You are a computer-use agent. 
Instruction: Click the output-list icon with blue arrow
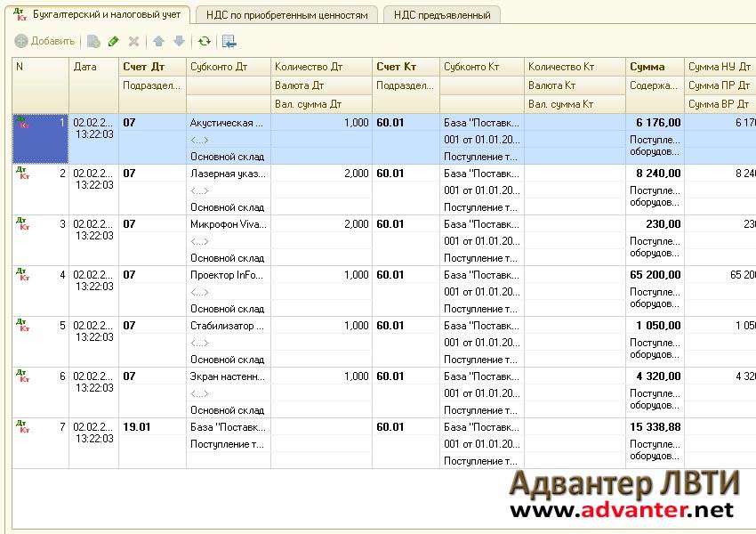(x=229, y=42)
